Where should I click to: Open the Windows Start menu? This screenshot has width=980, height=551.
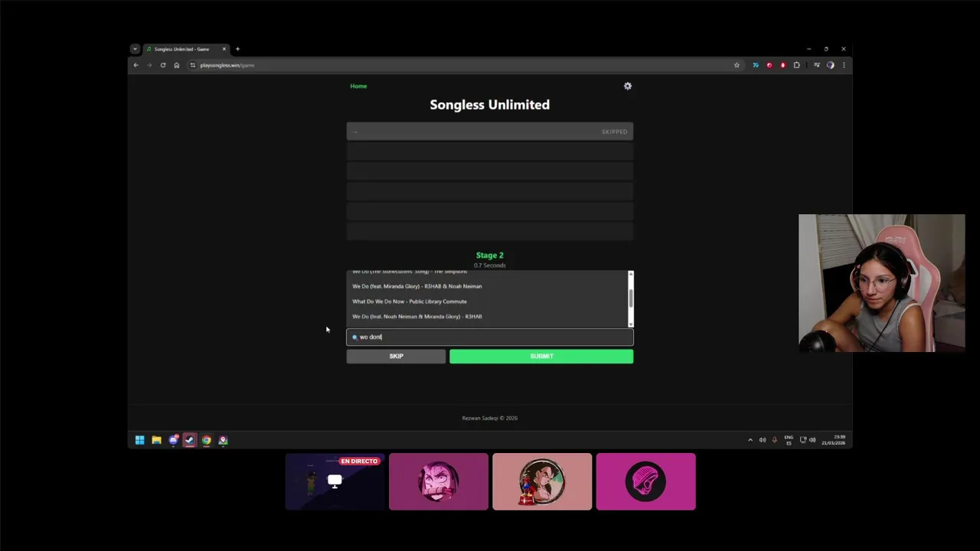[139, 440]
